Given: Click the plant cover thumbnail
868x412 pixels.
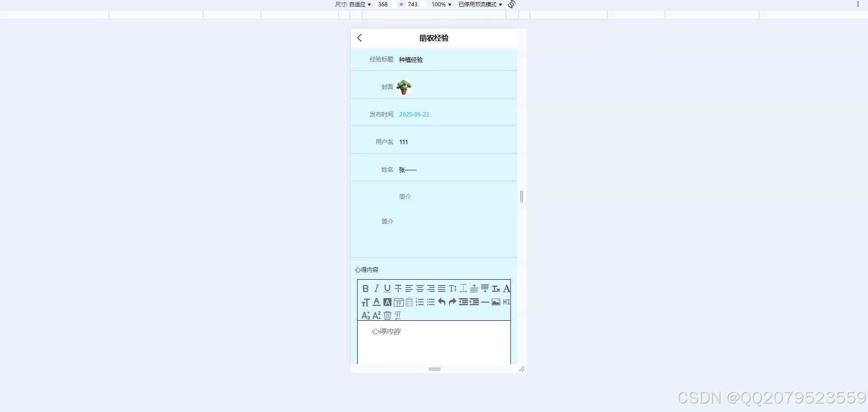Looking at the screenshot, I should coord(404,87).
